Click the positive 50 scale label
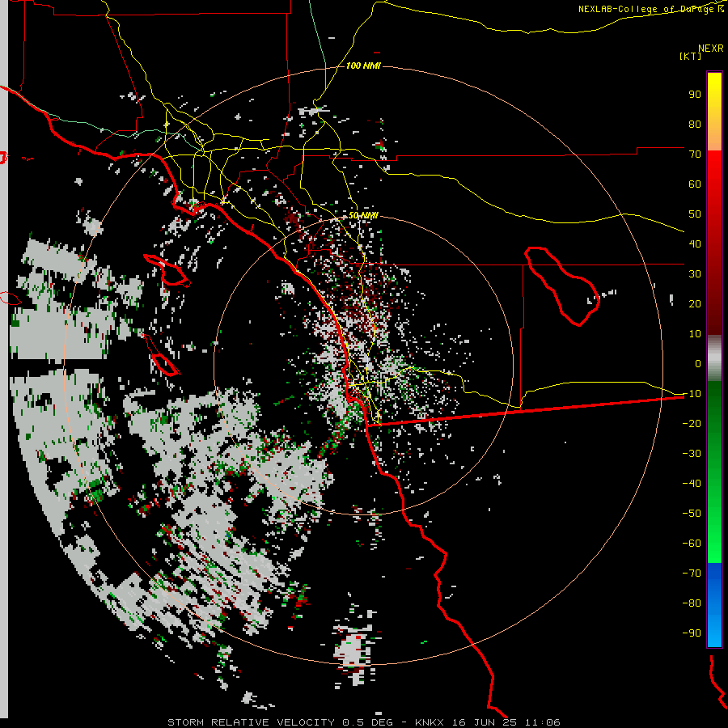The image size is (728, 728). 695,214
